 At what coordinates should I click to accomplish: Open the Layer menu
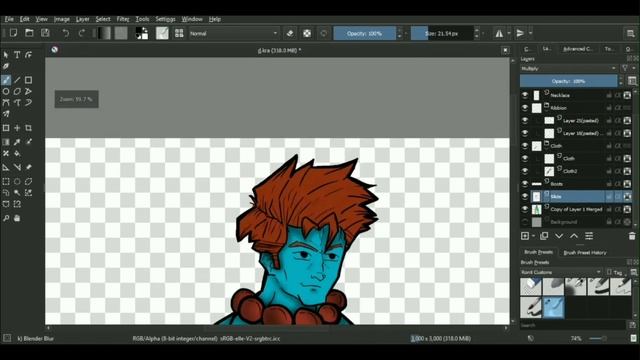(82, 19)
